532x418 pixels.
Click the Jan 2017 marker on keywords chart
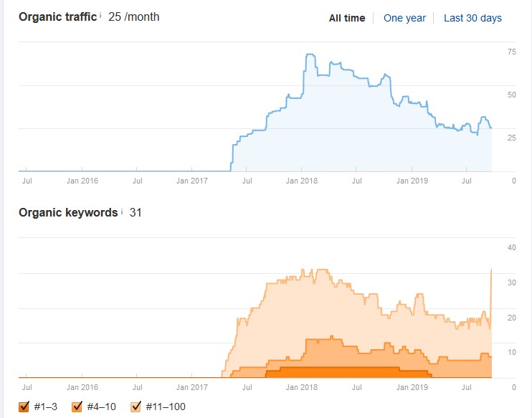click(191, 387)
